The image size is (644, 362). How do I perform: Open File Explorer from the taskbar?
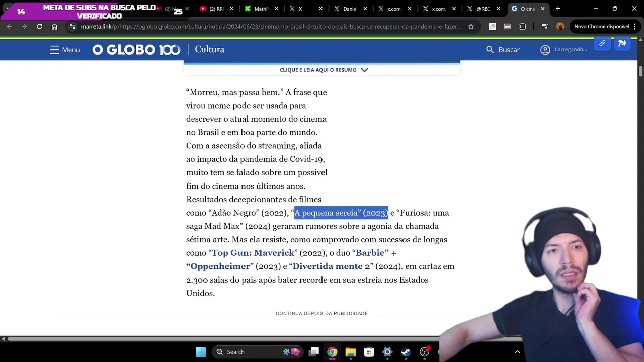tap(351, 352)
